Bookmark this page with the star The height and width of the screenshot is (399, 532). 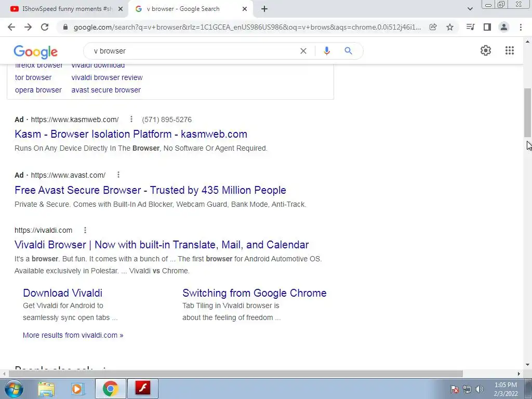(x=450, y=27)
